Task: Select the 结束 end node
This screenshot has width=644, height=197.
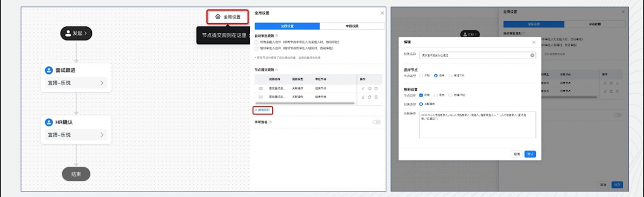Action: click(76, 174)
